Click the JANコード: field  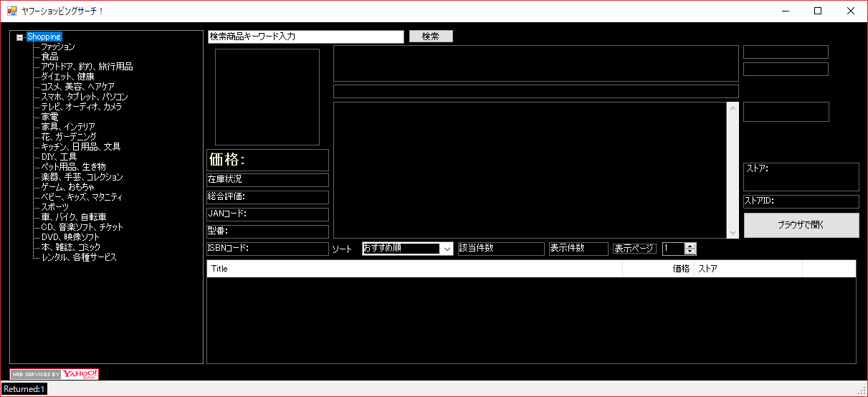coord(267,214)
